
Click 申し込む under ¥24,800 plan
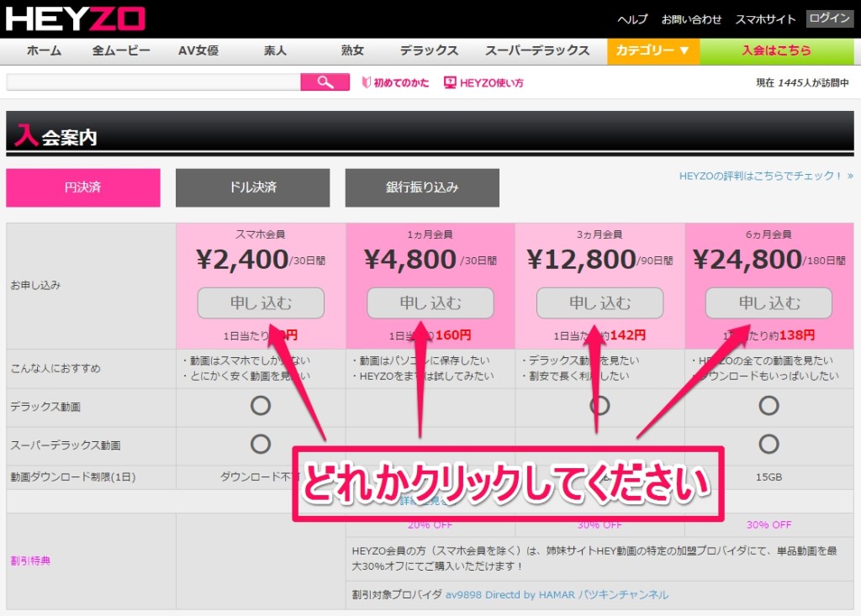[x=769, y=303]
